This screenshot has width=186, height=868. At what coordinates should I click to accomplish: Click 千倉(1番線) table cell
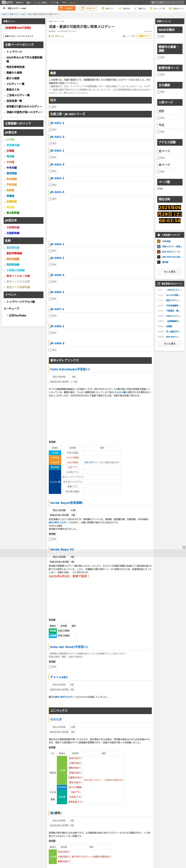click(73, 453)
